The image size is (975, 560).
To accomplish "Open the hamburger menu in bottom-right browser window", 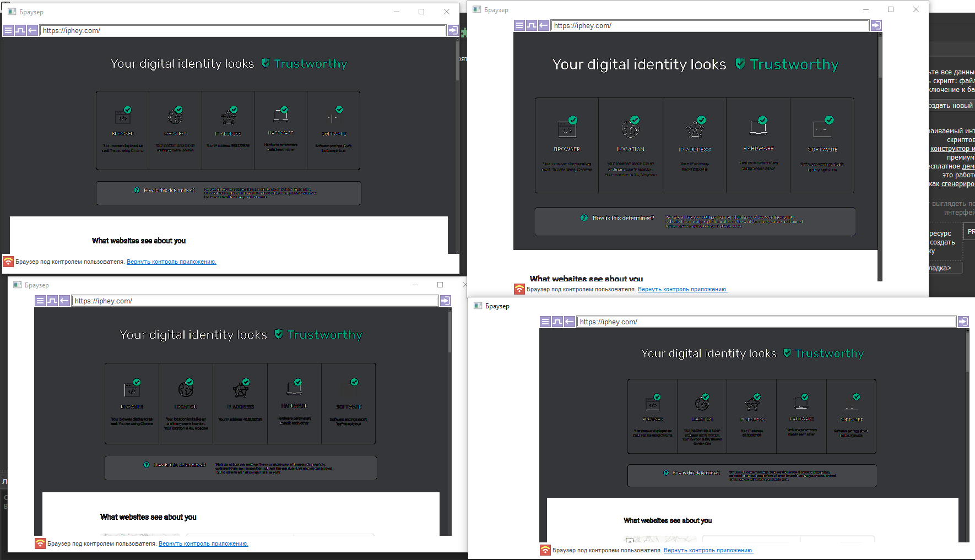I will click(545, 322).
